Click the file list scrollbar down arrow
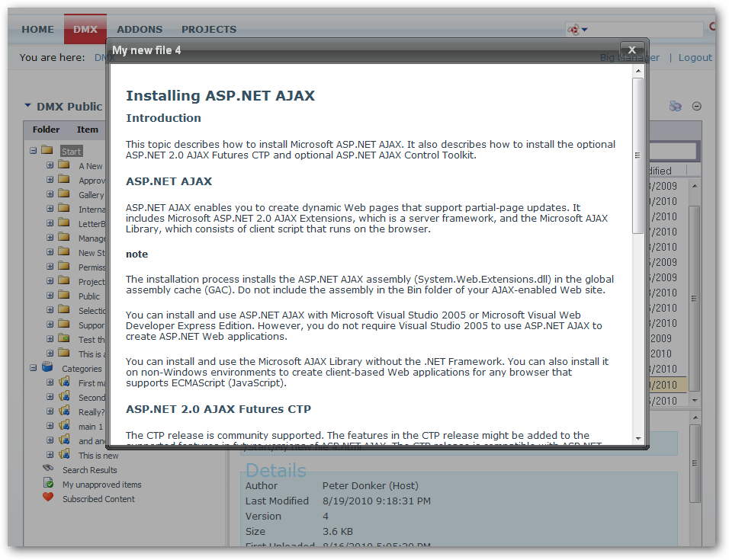 coord(695,400)
